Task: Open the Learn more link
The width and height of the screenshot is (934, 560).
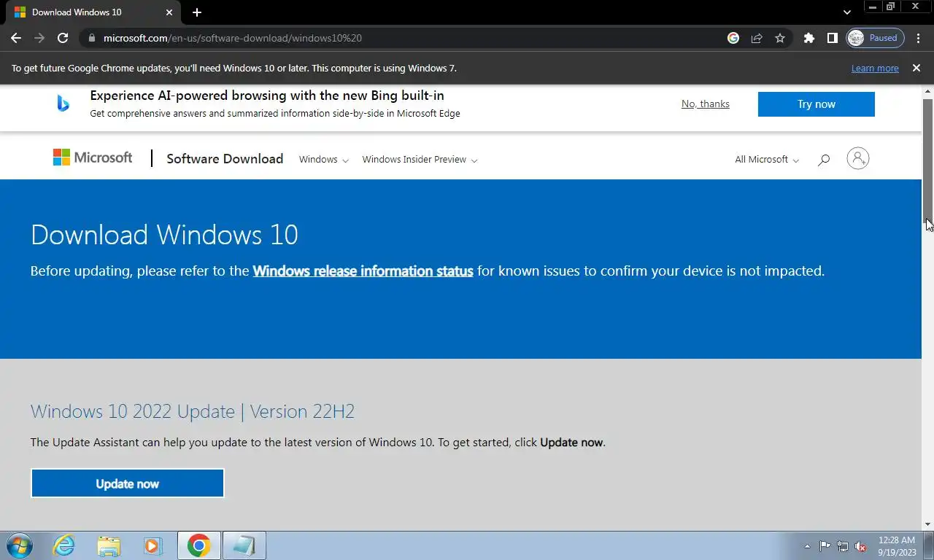Action: [875, 68]
